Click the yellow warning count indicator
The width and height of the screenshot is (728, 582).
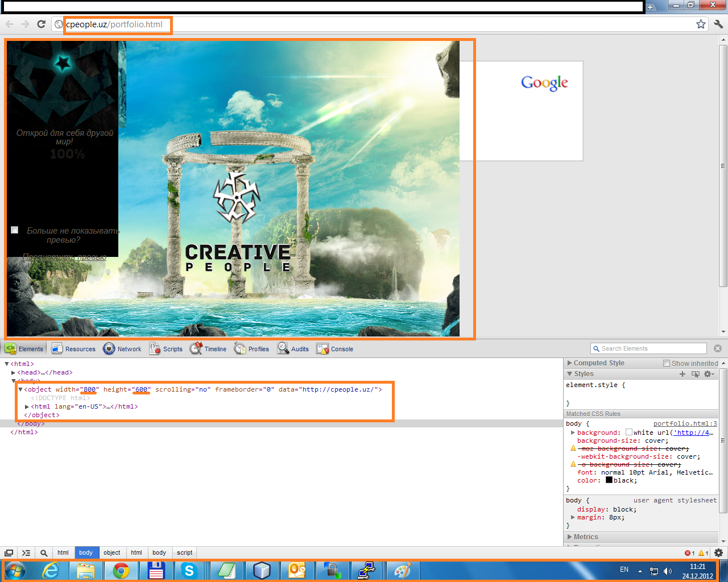coord(703,553)
